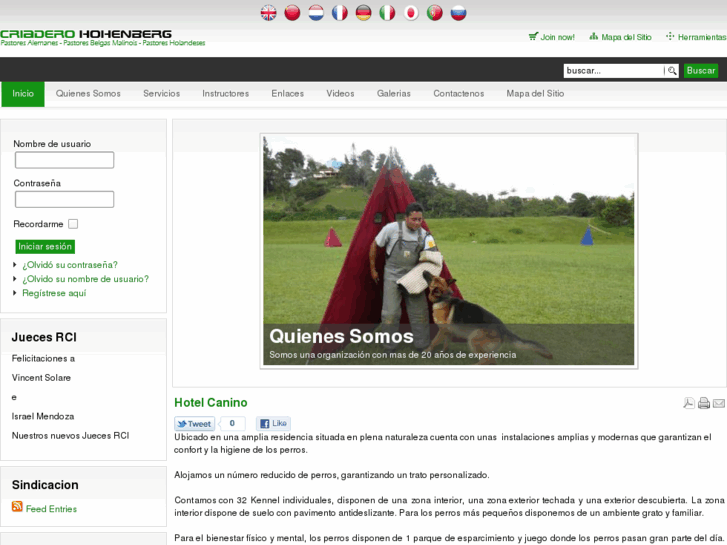Focus the Contraseña password field
Screen dimensions: 727x545
point(64,199)
